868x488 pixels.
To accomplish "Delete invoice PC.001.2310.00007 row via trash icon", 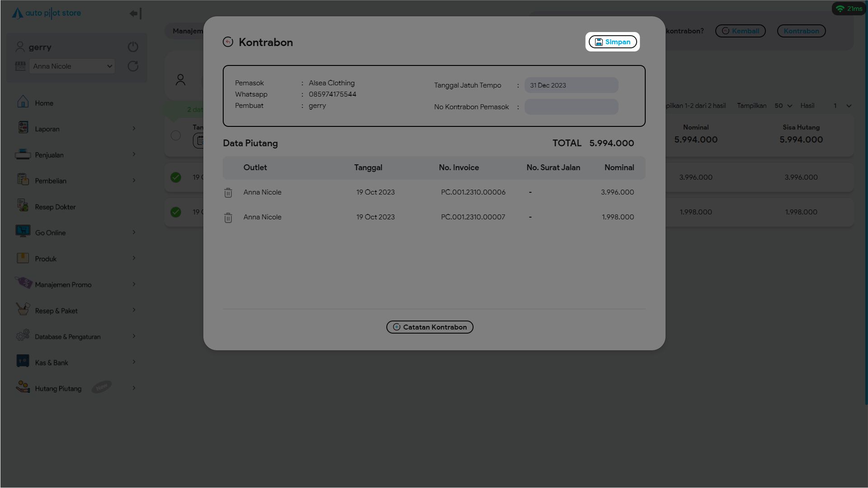I will point(228,218).
